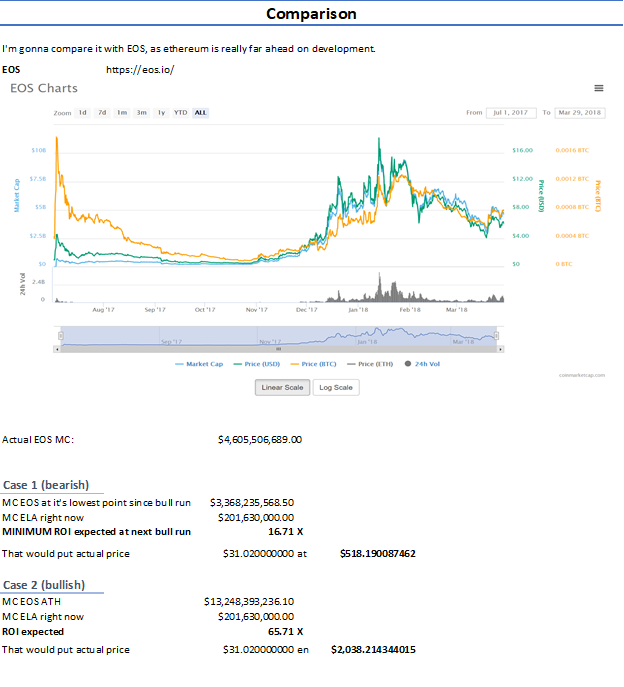
Task: Edit the To date field
Action: [580, 113]
